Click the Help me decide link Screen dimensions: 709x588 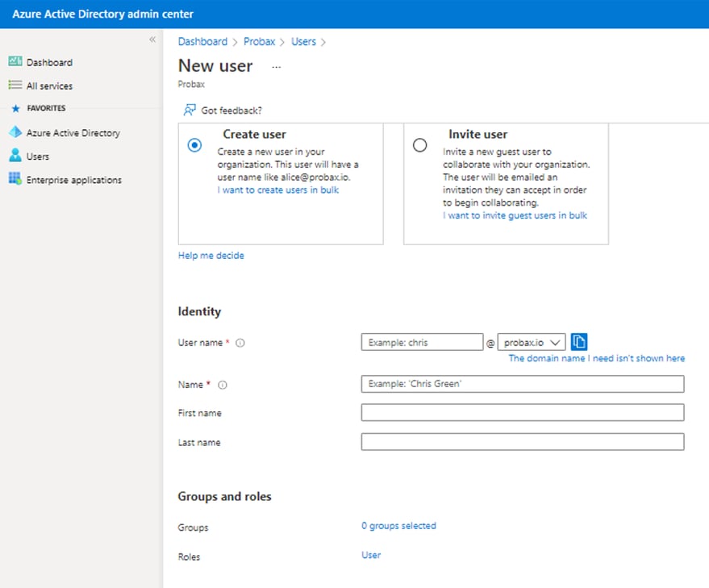pos(211,255)
